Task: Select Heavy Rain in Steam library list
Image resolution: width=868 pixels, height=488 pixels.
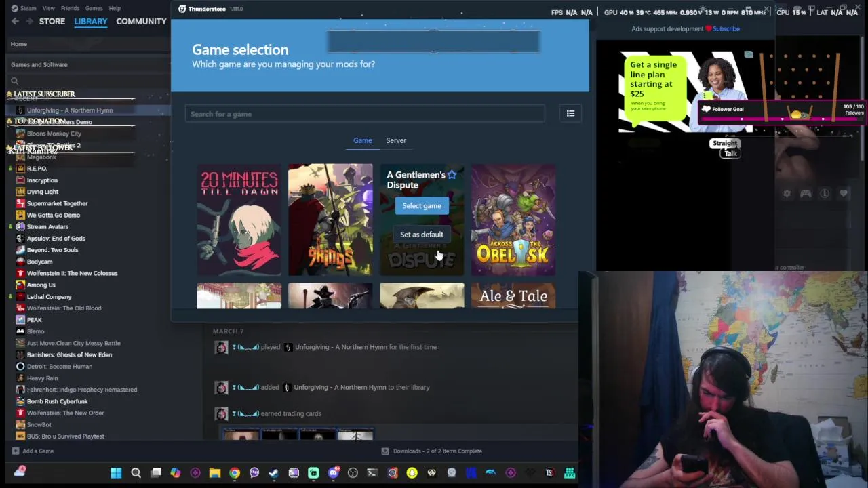Action: (x=42, y=378)
